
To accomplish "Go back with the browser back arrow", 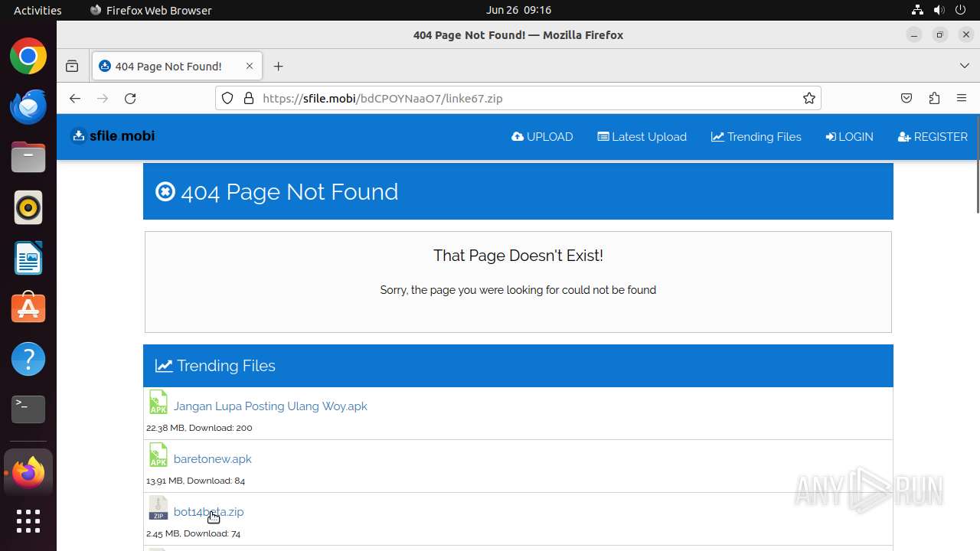I will [x=74, y=98].
